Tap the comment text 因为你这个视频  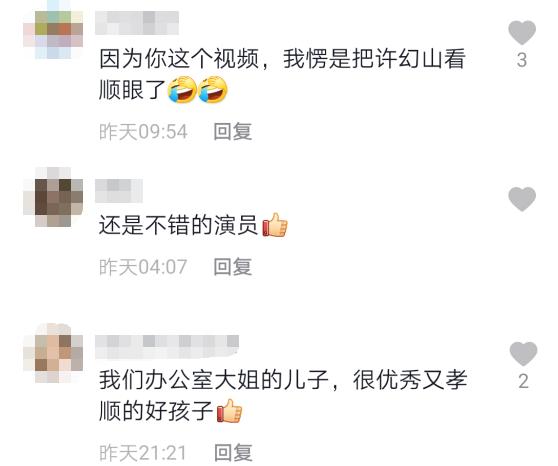(x=179, y=59)
